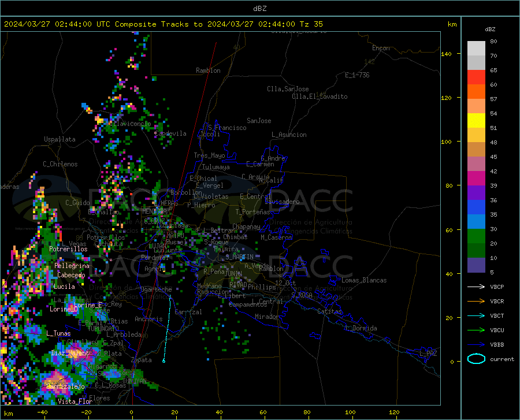Click the 'Carrizal' map label
The height and width of the screenshot is (420, 520).
[x=188, y=312]
